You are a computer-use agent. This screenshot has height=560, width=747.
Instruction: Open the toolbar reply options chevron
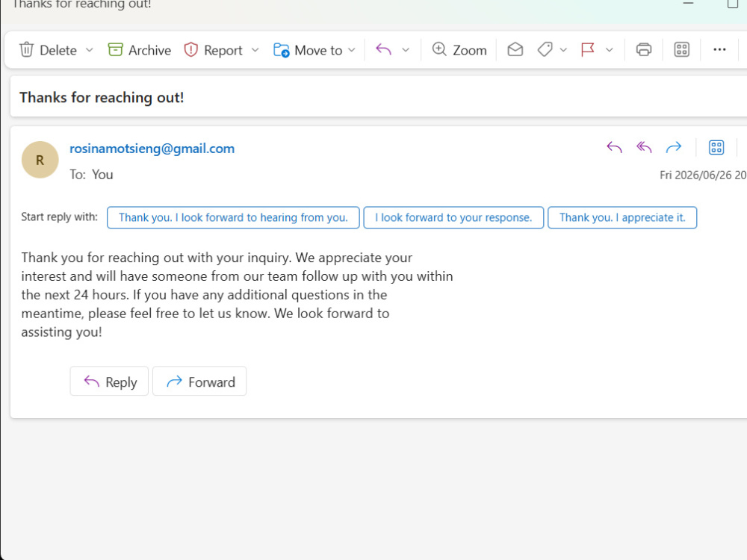406,50
